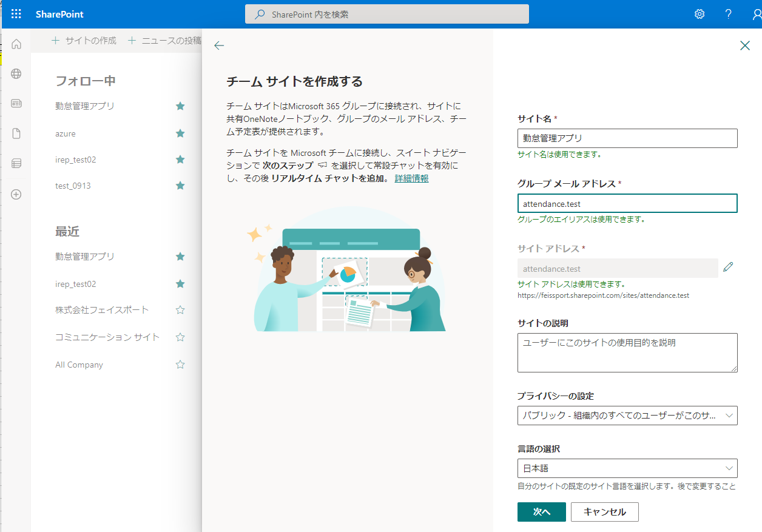Click the help question mark icon

(729, 14)
